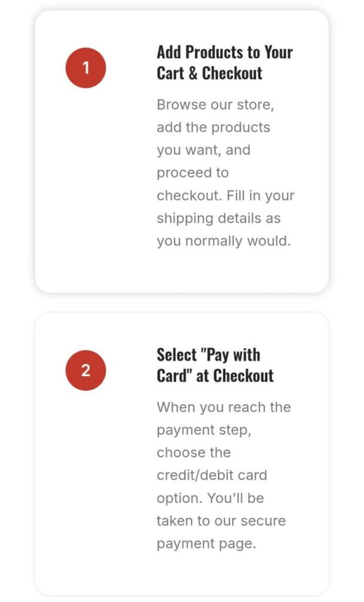Screen dimensions: 364x602
Task: Click the "you normally would." text line
Action: [x=224, y=241]
